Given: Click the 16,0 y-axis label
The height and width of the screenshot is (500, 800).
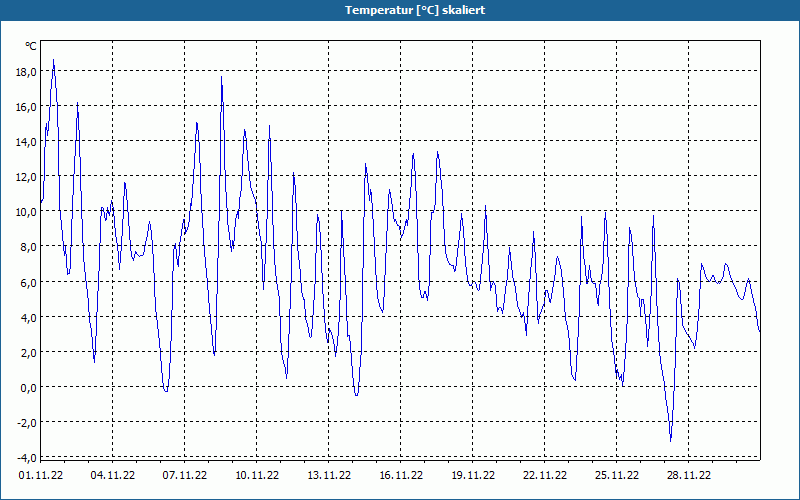Looking at the screenshot, I should (26, 107).
